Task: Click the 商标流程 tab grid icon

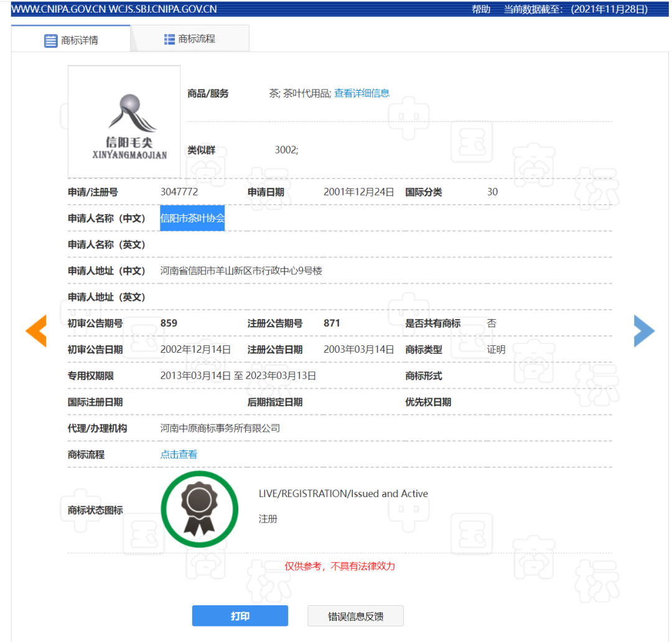Action: click(169, 39)
